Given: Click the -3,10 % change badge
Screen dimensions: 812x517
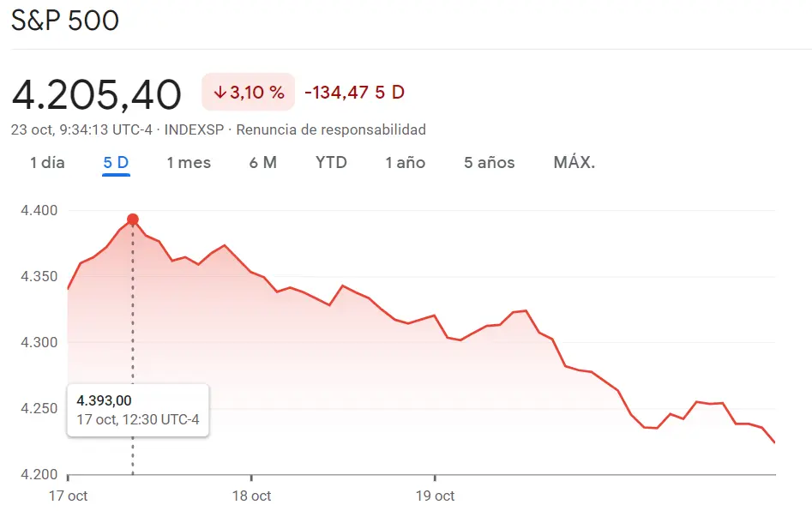Looking at the screenshot, I should tap(248, 91).
